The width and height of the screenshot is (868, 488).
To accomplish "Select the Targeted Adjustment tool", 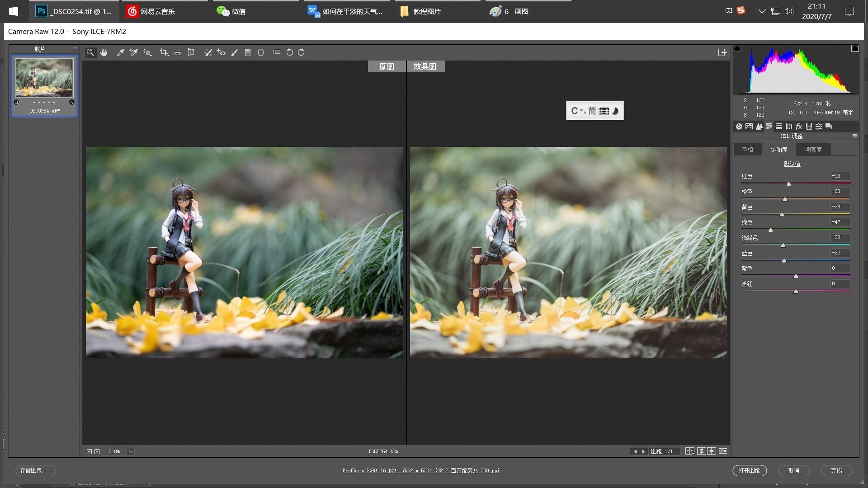I will (147, 52).
